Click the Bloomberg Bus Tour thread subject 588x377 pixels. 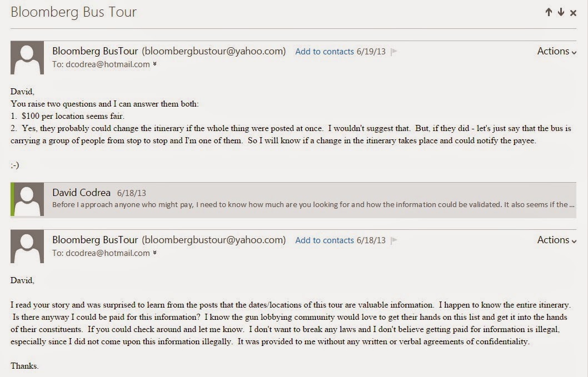(x=73, y=12)
